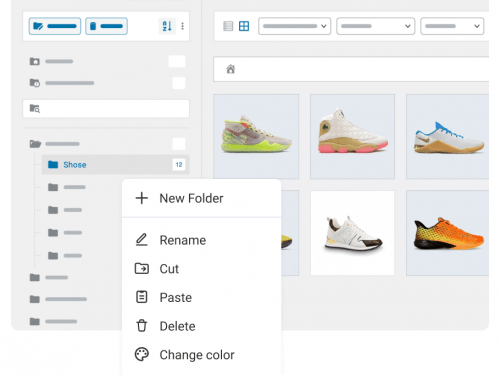Select the first subfolder below Shose

67,187
